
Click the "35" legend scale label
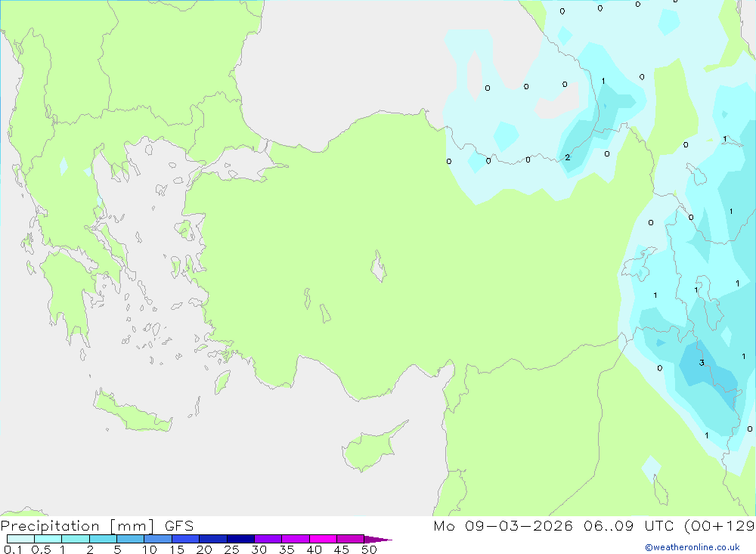click(287, 549)
